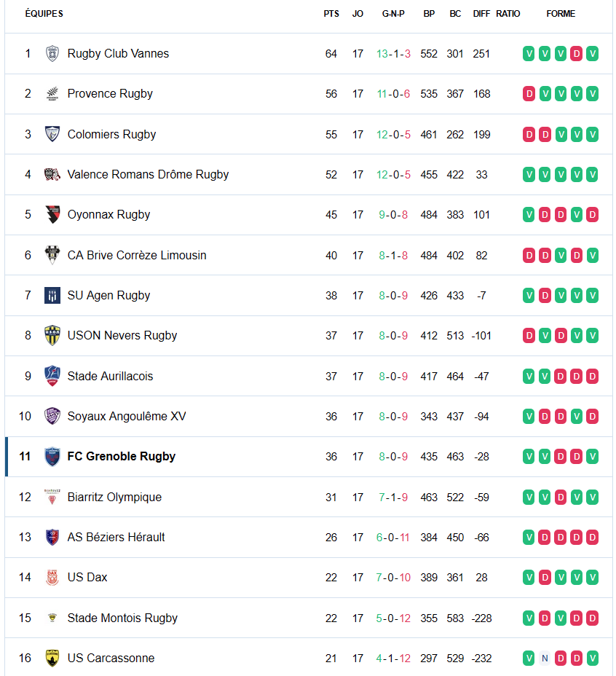616x676 pixels.
Task: Click the Colomiers Rugby shield logo
Action: tap(52, 134)
